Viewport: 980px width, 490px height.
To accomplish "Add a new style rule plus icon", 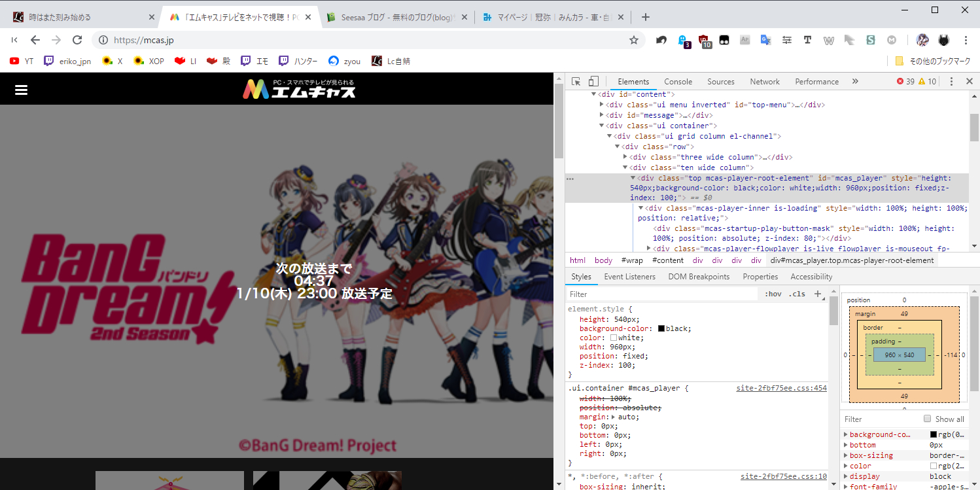I will pos(818,294).
